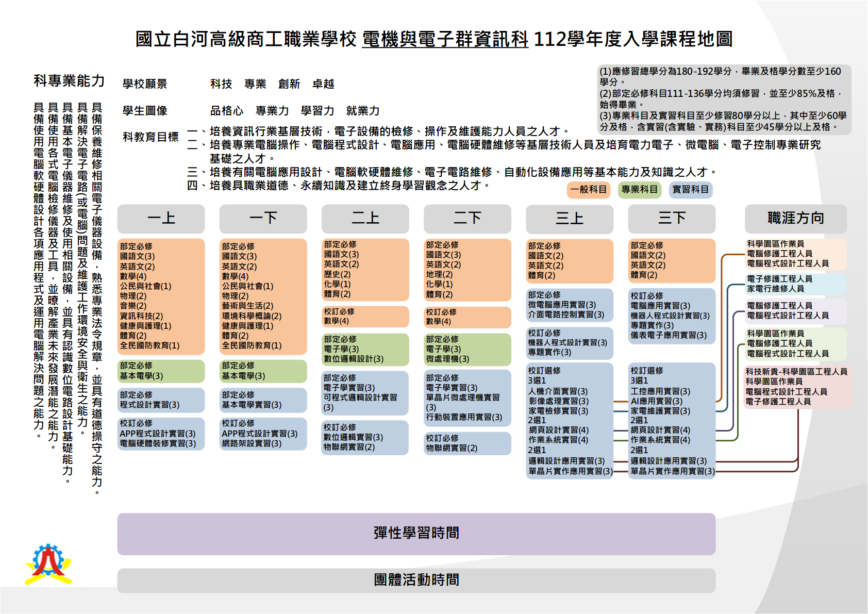Click the 團體活動時間 gray bar

[x=416, y=580]
